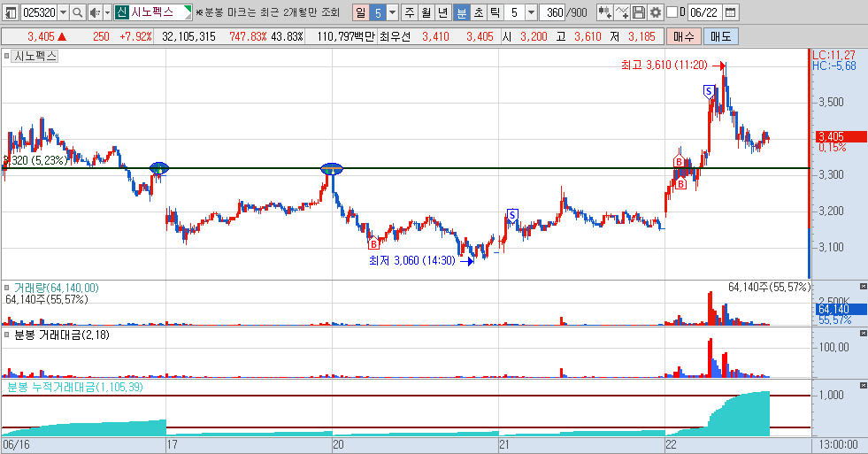Switch to monthly 월 chart period
Screen dimensions: 868x454
426,12
